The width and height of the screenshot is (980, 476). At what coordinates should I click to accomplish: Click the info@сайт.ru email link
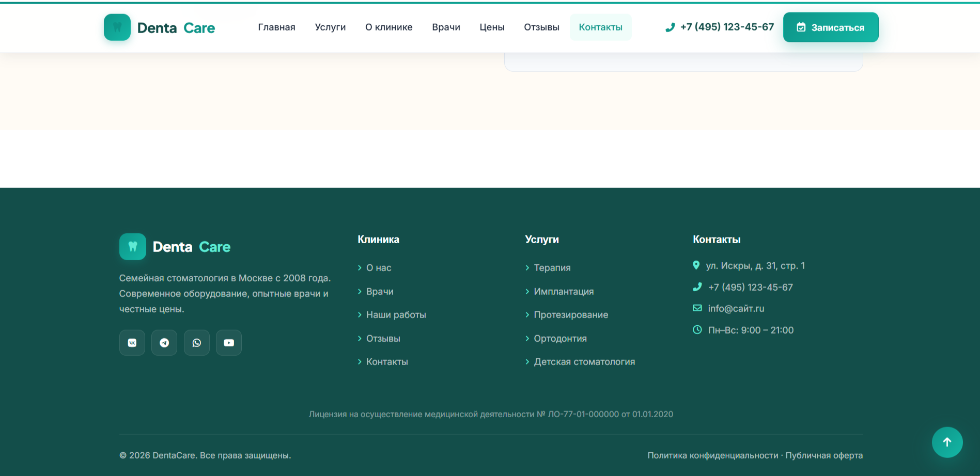coord(736,309)
